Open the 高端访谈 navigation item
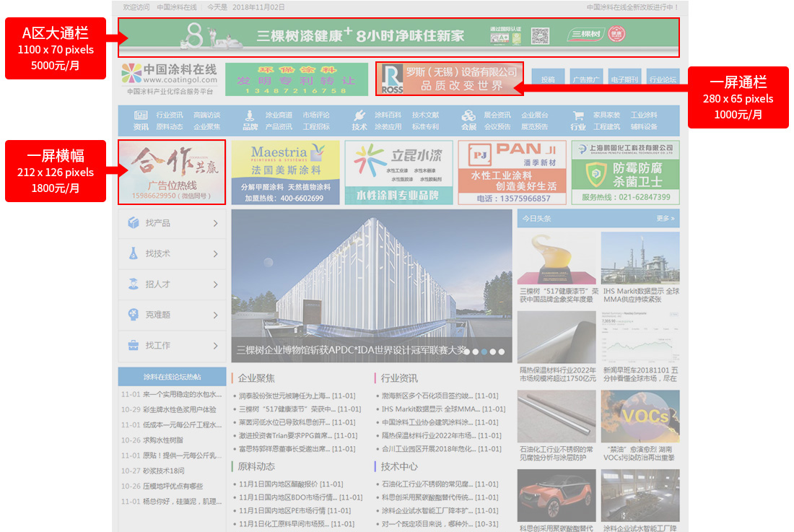The image size is (794, 532). pyautogui.click(x=206, y=115)
